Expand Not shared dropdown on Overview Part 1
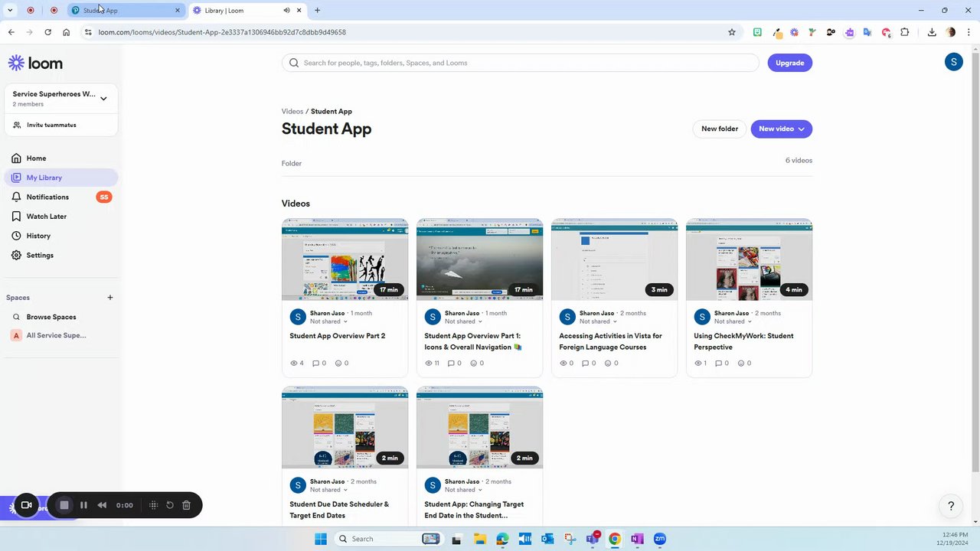This screenshot has width=980, height=551. point(463,321)
